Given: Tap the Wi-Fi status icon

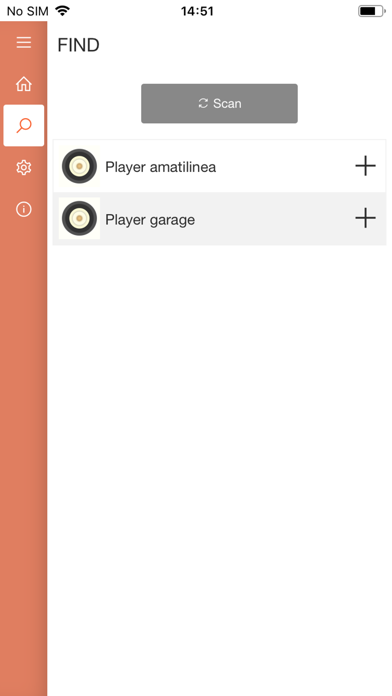Looking at the screenshot, I should tap(63, 11).
